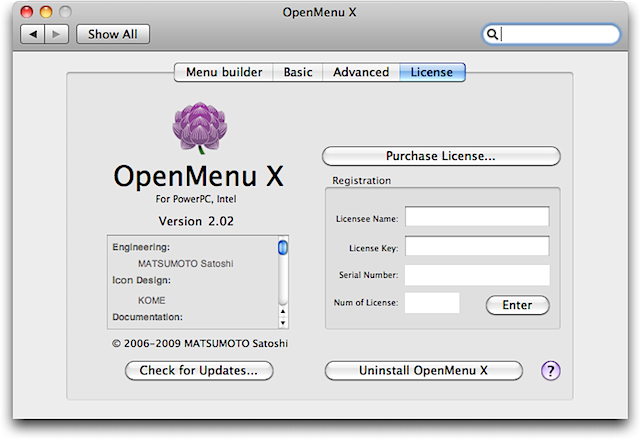640x440 pixels.
Task: Click the forward navigation arrow
Action: (56, 34)
